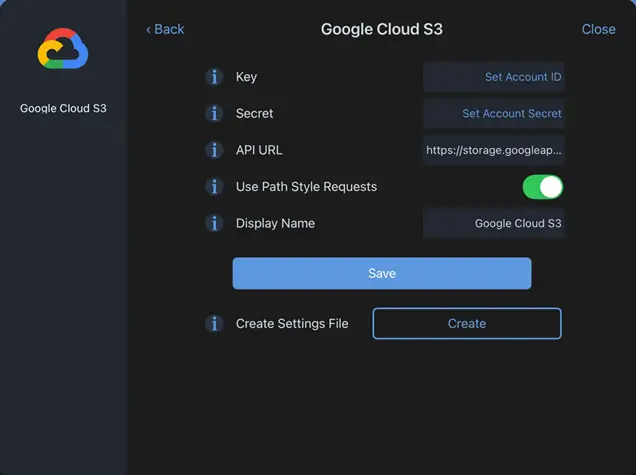
Task: Click the Use Path Style Requests label
Action: (x=306, y=187)
